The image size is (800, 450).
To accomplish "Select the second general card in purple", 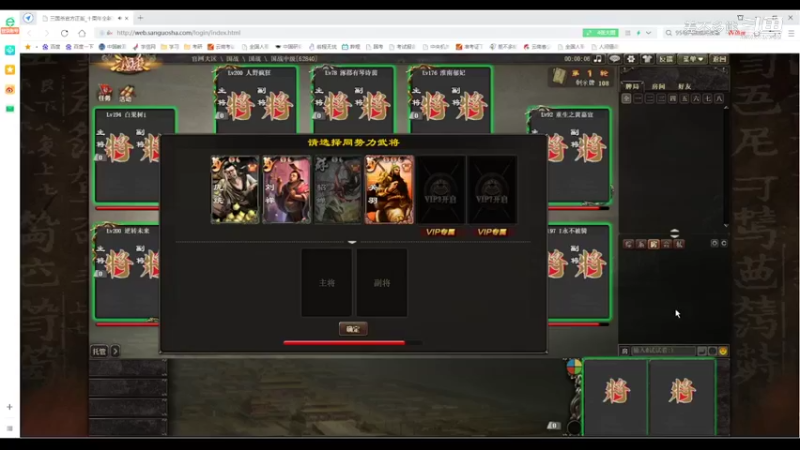I will (x=286, y=189).
